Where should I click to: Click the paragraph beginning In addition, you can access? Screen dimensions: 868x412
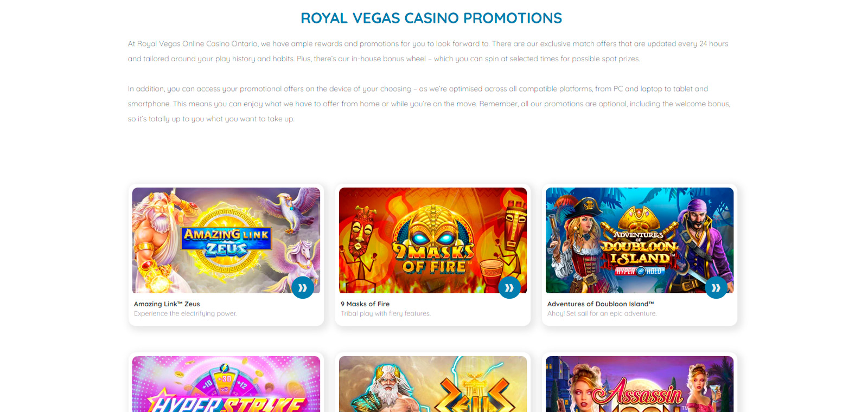click(429, 104)
